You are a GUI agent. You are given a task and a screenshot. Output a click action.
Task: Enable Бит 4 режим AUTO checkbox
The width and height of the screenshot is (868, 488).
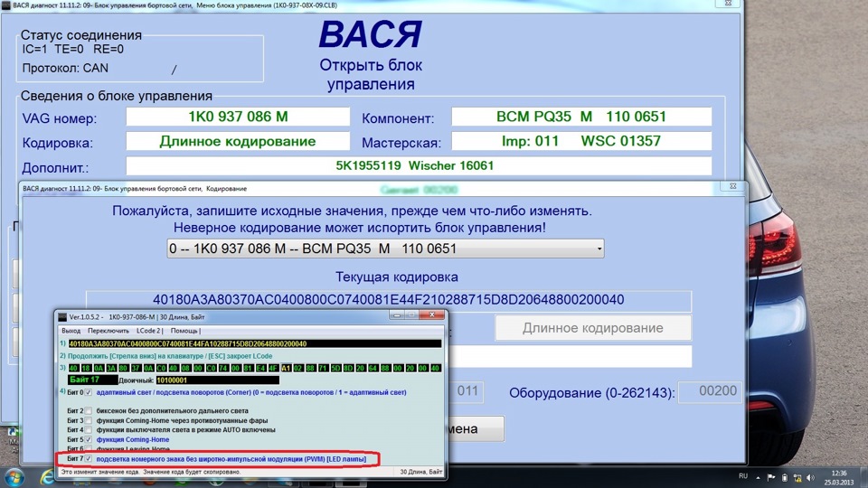89,430
